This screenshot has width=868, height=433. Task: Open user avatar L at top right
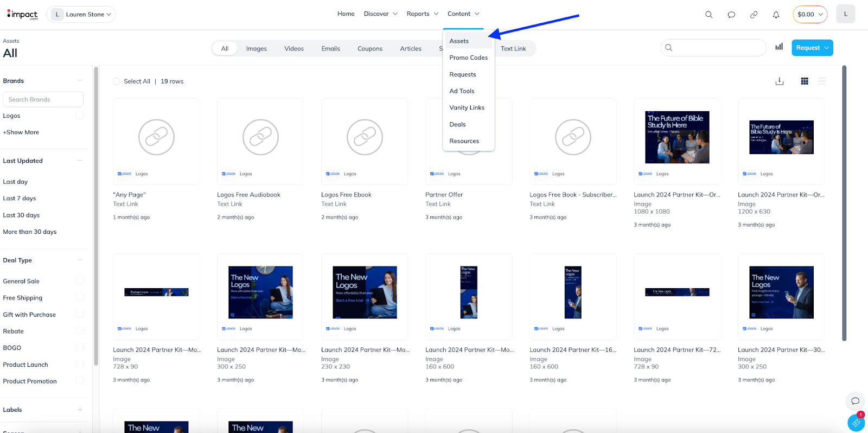pyautogui.click(x=845, y=14)
